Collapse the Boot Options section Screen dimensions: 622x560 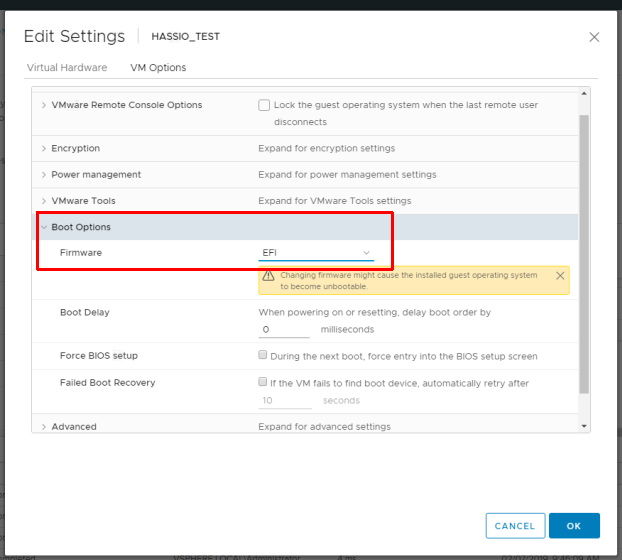click(44, 227)
